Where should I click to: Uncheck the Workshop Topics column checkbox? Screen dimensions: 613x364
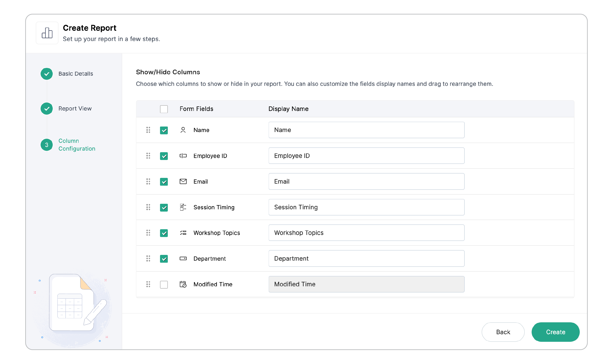164,233
